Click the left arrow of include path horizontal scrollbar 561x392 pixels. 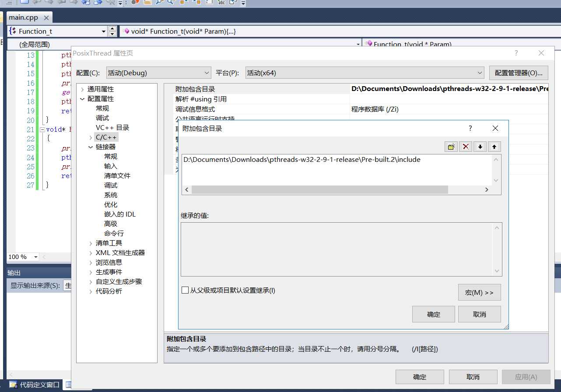(187, 189)
